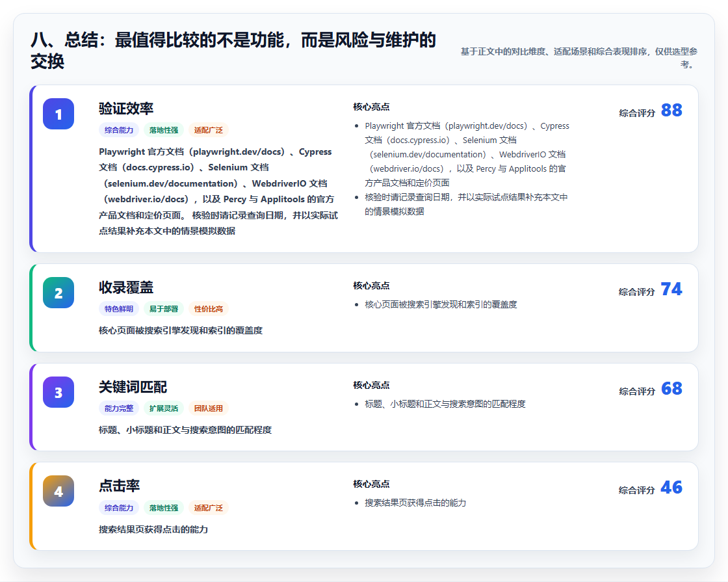Click bold description 搜索结果页获得点击的能力
This screenshot has height=582, width=728.
coord(153,529)
